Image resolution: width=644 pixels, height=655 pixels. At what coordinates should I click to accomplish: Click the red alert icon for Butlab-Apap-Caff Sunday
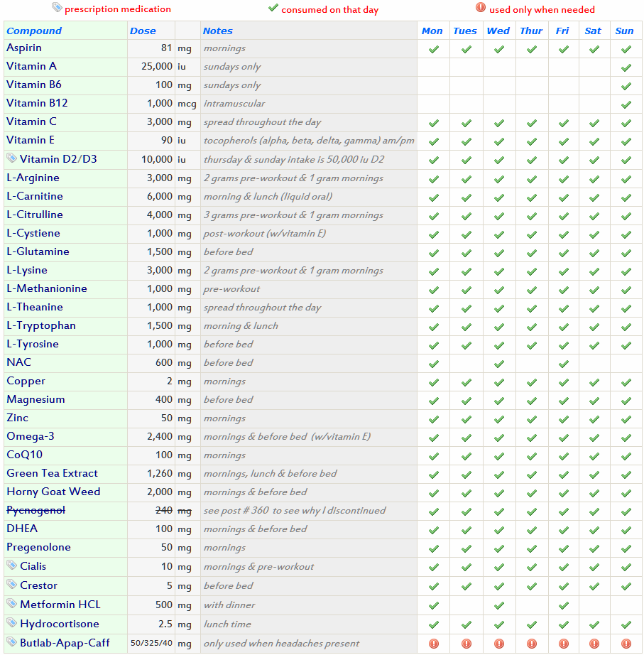626,644
